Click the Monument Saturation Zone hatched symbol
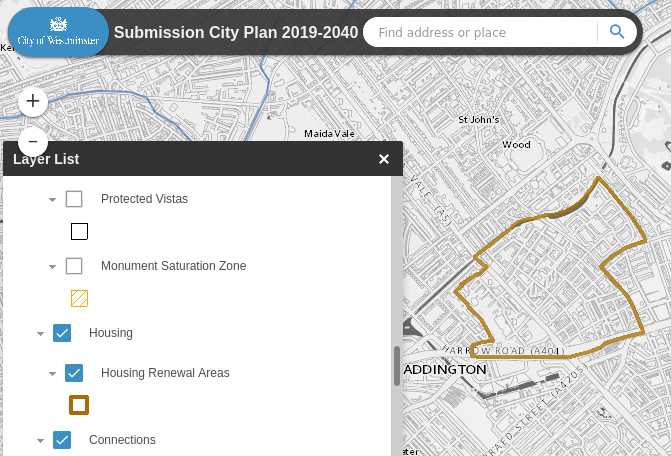This screenshot has width=671, height=456. 80,298
